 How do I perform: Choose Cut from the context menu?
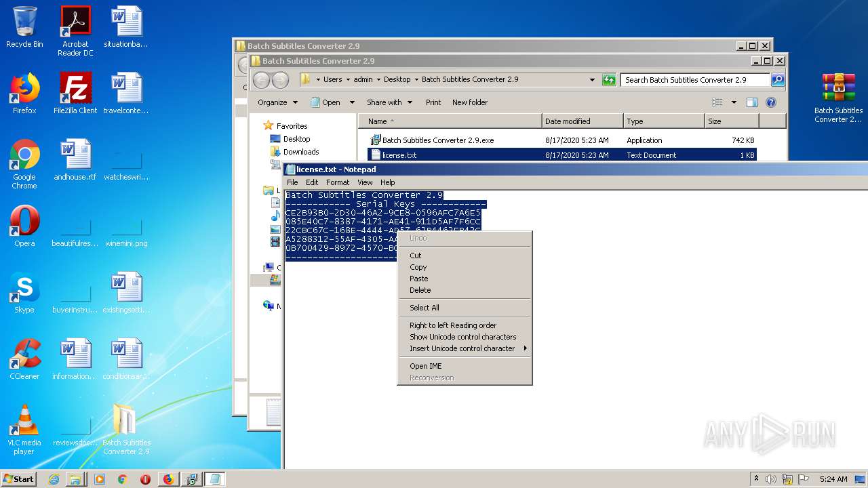pos(465,256)
